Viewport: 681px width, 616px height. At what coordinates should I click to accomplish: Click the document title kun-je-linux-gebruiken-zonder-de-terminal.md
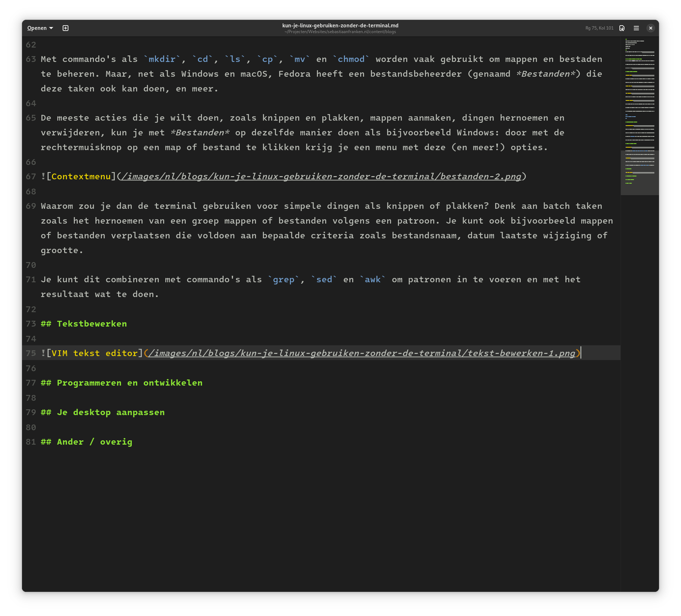340,26
